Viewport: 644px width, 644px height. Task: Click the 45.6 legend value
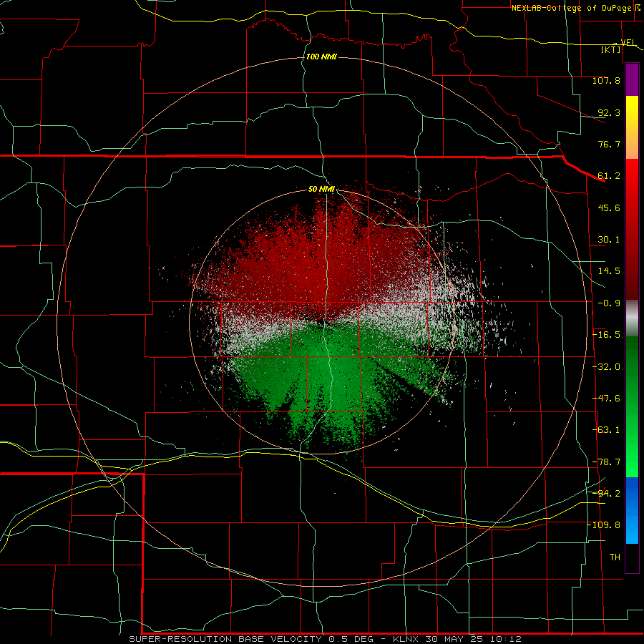click(x=609, y=208)
